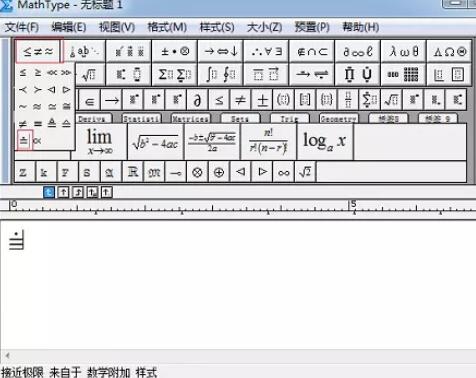Switch to the Trig tab

(289, 119)
